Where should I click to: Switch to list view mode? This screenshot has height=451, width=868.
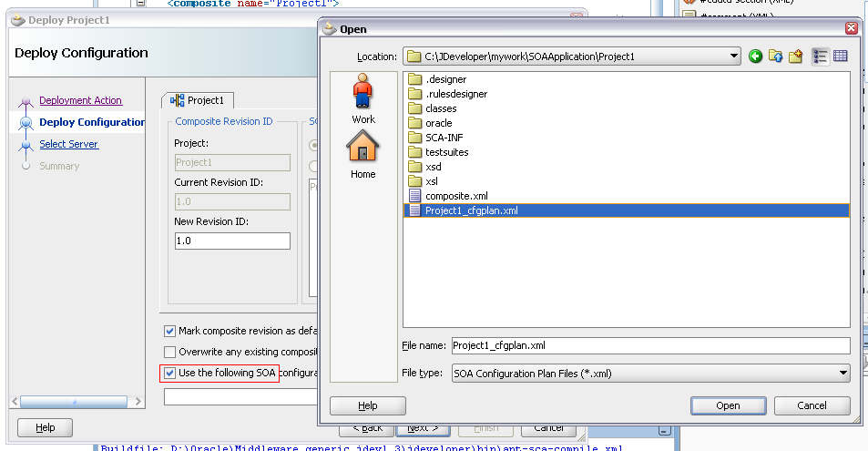[x=820, y=56]
